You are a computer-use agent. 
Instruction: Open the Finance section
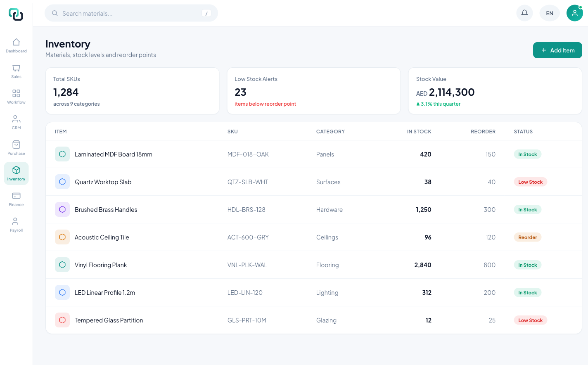click(16, 199)
